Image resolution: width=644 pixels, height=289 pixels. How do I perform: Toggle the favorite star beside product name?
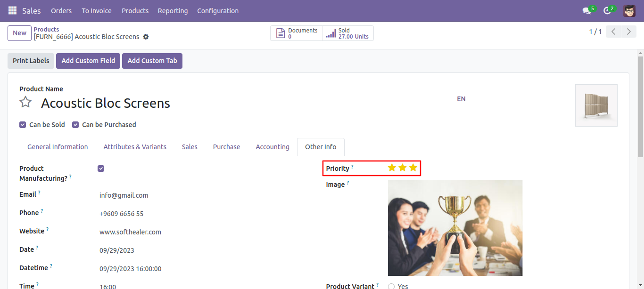click(x=25, y=102)
